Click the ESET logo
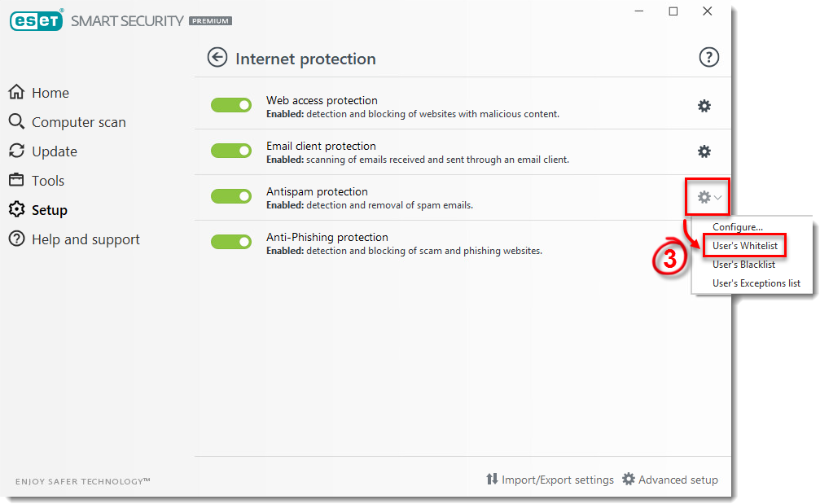 (x=36, y=20)
